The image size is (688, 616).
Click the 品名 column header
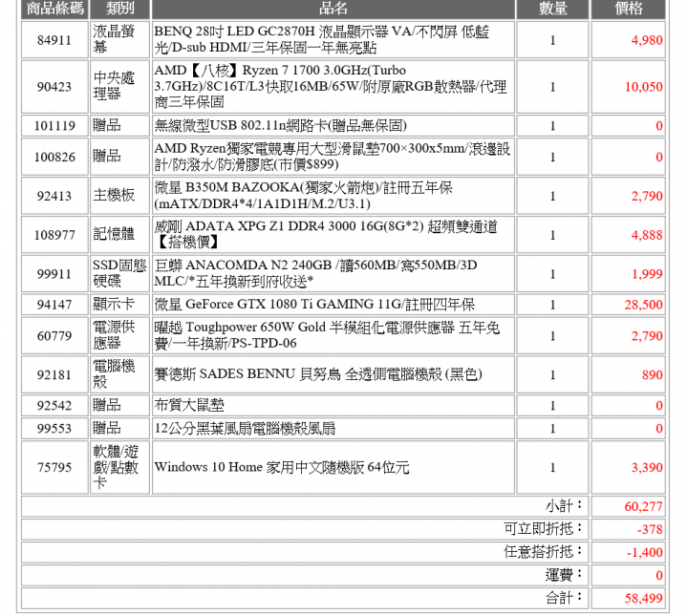point(333,9)
